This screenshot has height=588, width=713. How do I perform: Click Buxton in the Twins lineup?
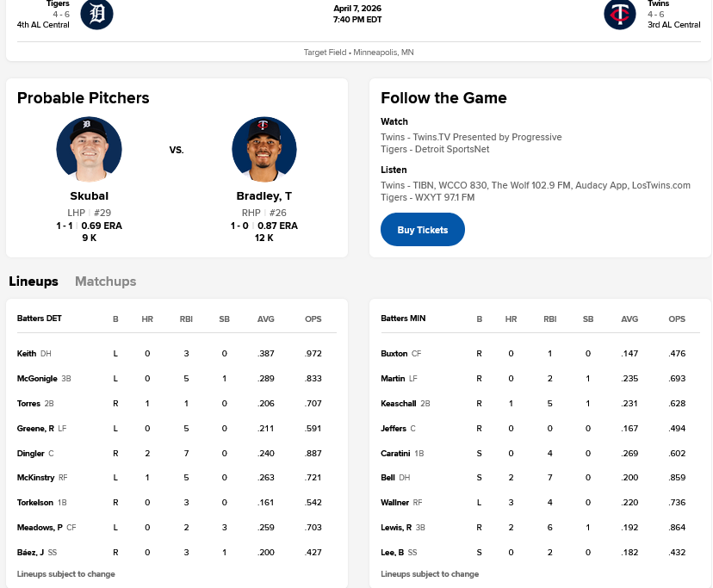click(x=394, y=354)
